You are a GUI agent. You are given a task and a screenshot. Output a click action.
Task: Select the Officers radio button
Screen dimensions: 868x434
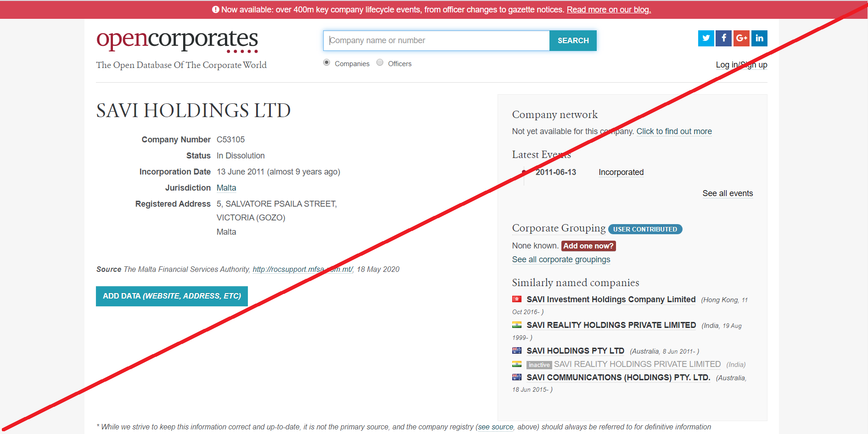[380, 62]
